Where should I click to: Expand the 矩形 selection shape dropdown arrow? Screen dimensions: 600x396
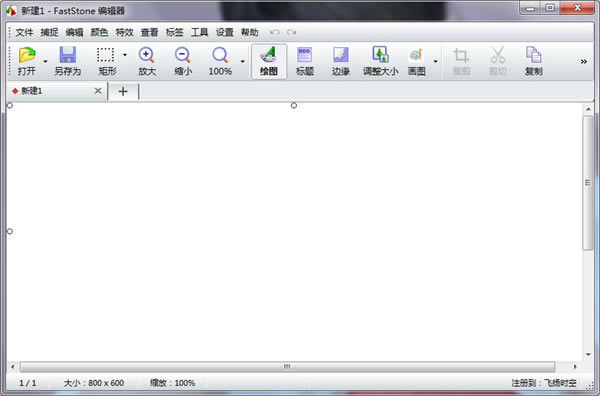click(125, 55)
